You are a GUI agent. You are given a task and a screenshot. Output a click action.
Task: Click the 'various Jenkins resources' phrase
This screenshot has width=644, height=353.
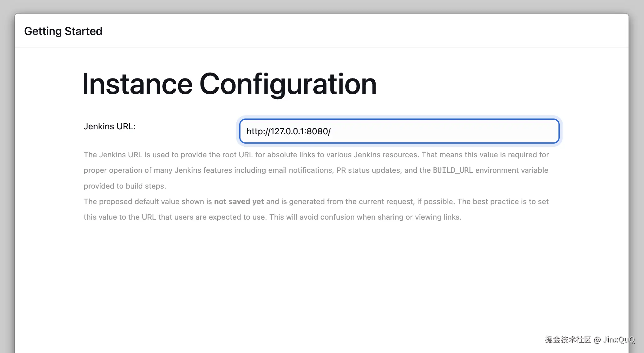pos(372,155)
